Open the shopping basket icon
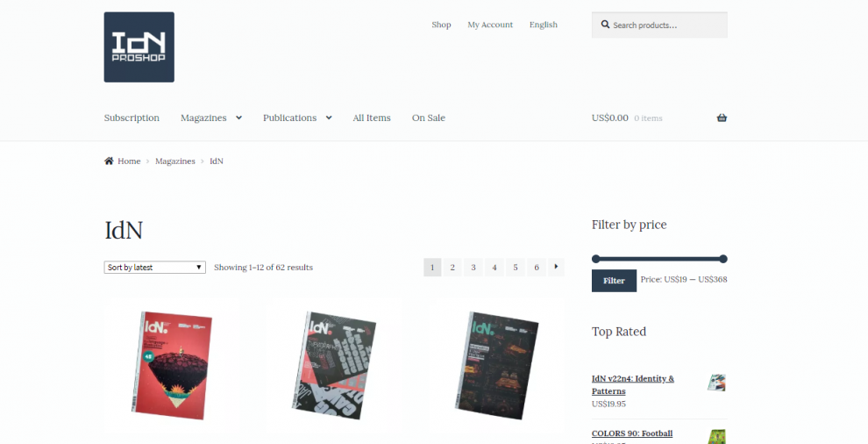 tap(722, 118)
